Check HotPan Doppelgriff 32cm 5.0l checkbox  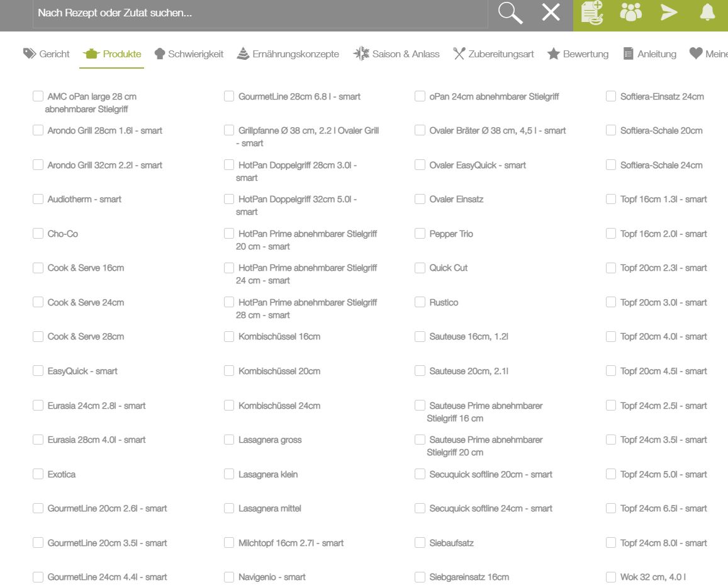pyautogui.click(x=229, y=199)
